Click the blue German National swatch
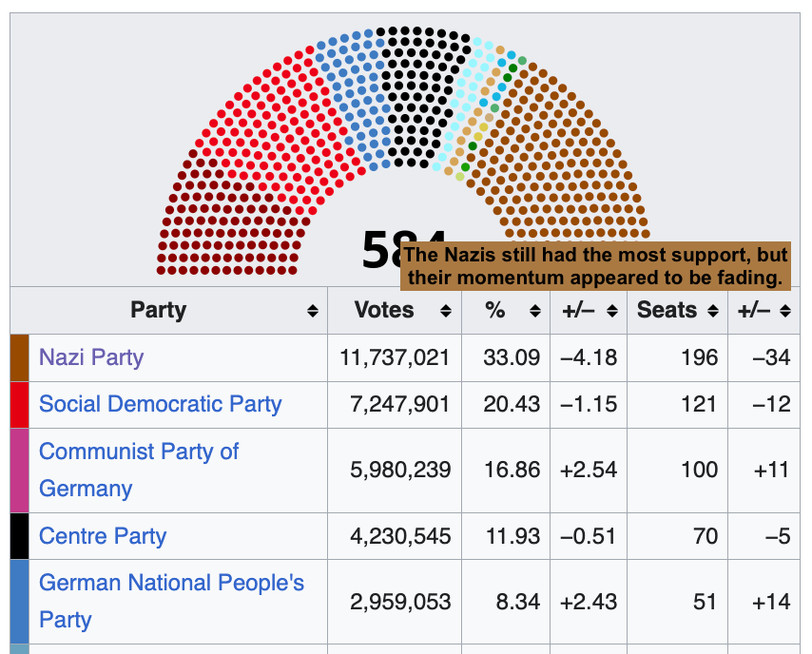Image resolution: width=812 pixels, height=654 pixels. 20,602
